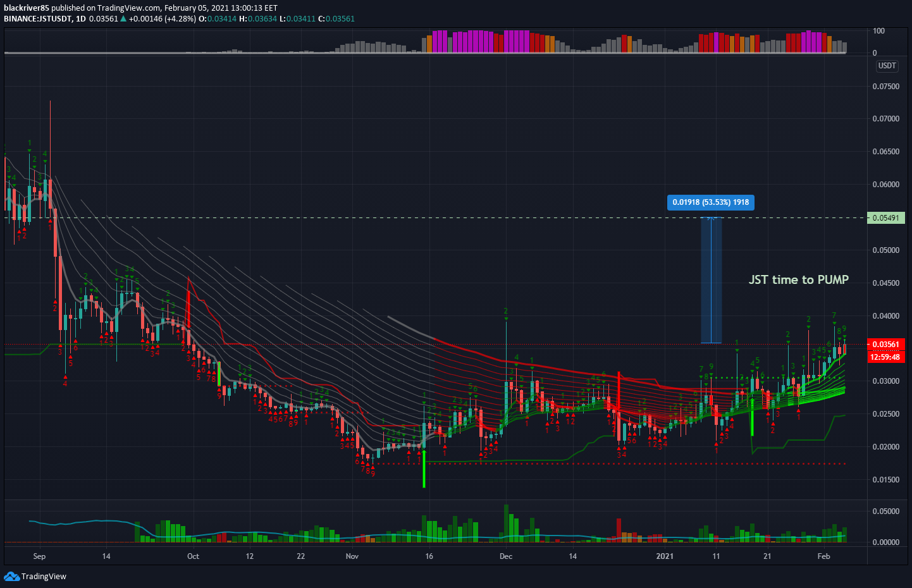Click the 0.05491 target price label
Screen dimensions: 912x588
[885, 218]
